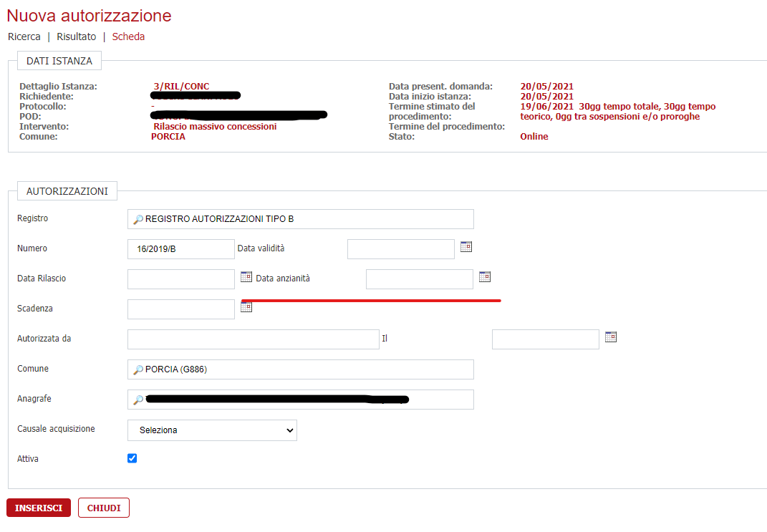
Task: Click the lookup icon in the Anagrafe field
Action: pyautogui.click(x=137, y=398)
